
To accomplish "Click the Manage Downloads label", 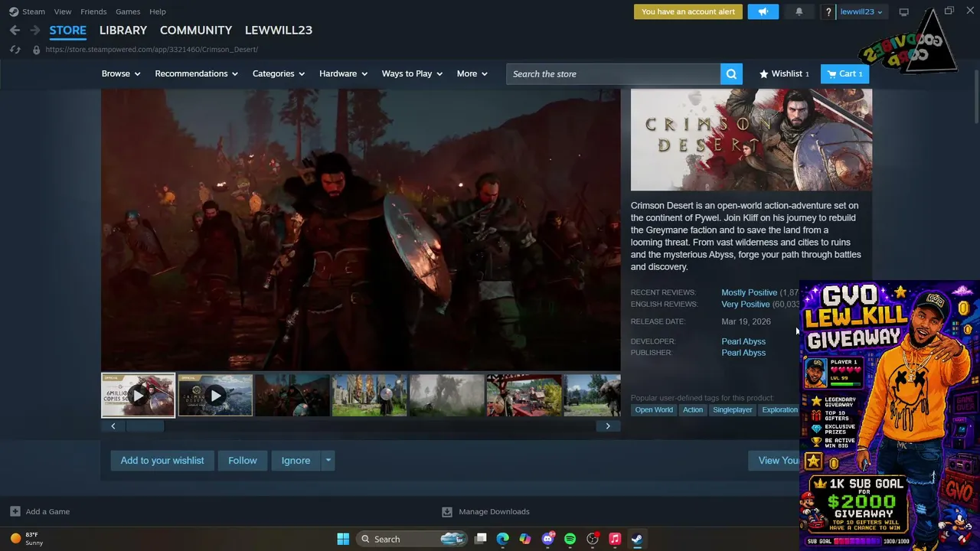I will coord(494,511).
